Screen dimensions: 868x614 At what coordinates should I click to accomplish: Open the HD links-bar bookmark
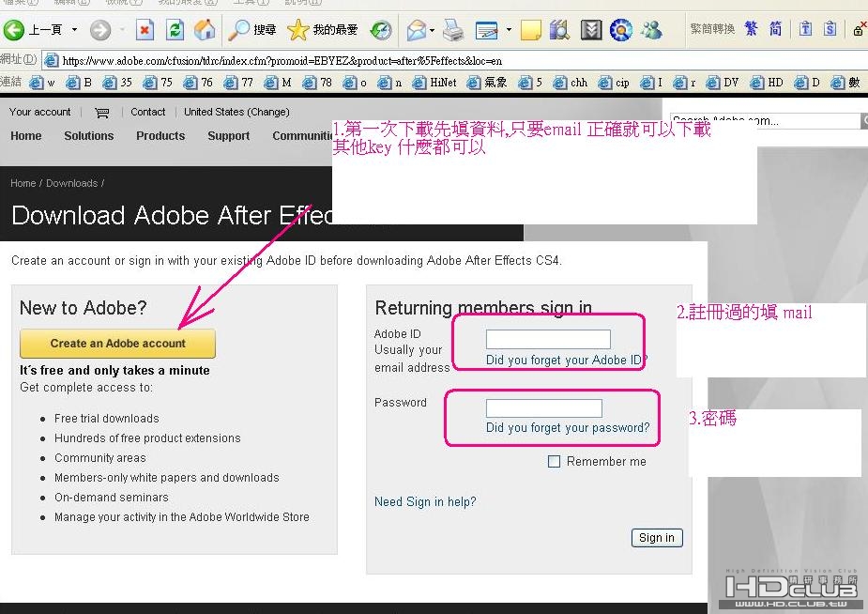coord(767,83)
